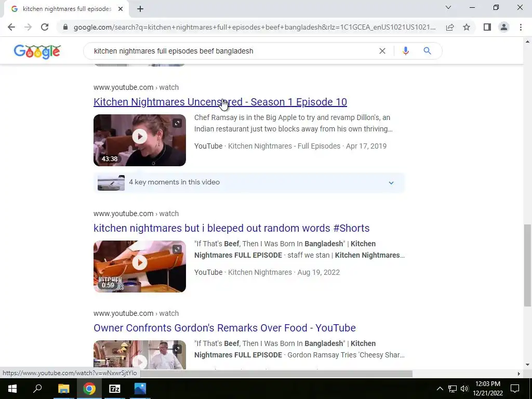The width and height of the screenshot is (532, 399).
Task: Go back to the previous page
Action: tap(11, 27)
